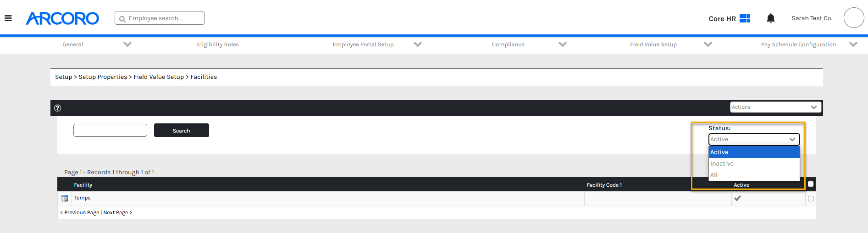Expand the Compliance menu chevron

[563, 44]
